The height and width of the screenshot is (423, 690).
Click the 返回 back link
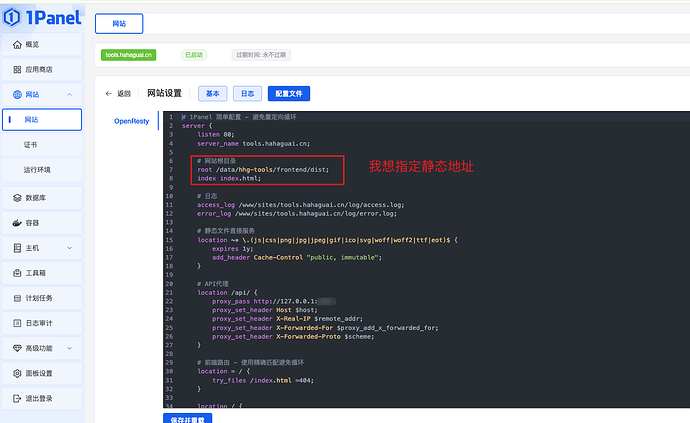tap(118, 93)
